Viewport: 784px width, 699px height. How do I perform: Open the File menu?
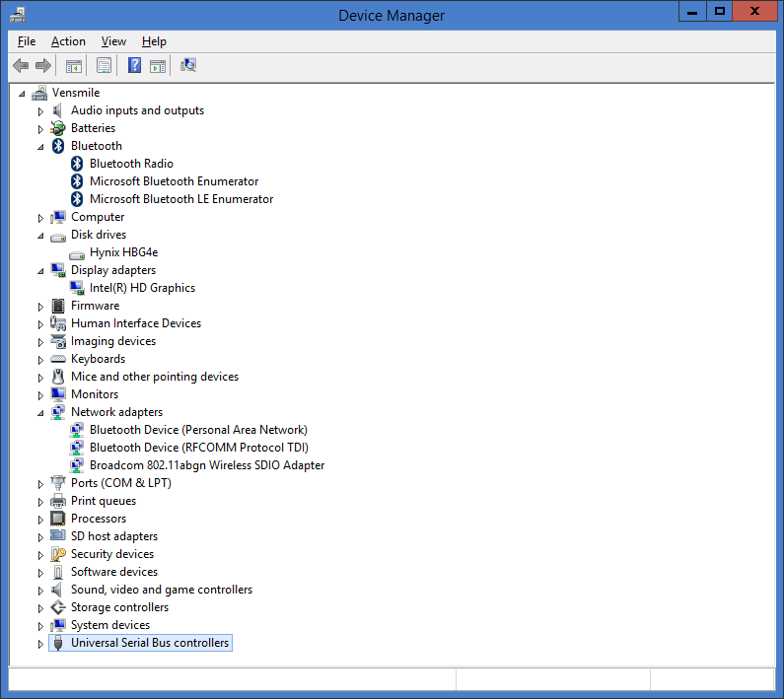[27, 41]
